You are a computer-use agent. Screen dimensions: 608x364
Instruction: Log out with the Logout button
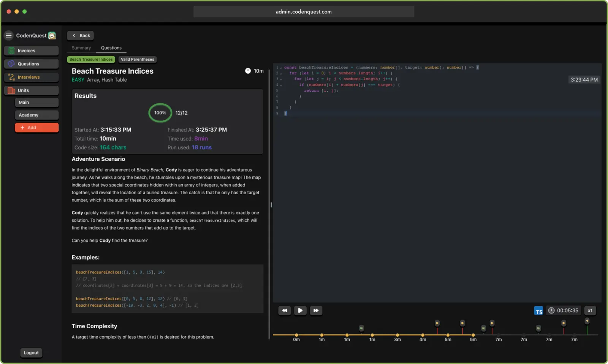coord(31,353)
